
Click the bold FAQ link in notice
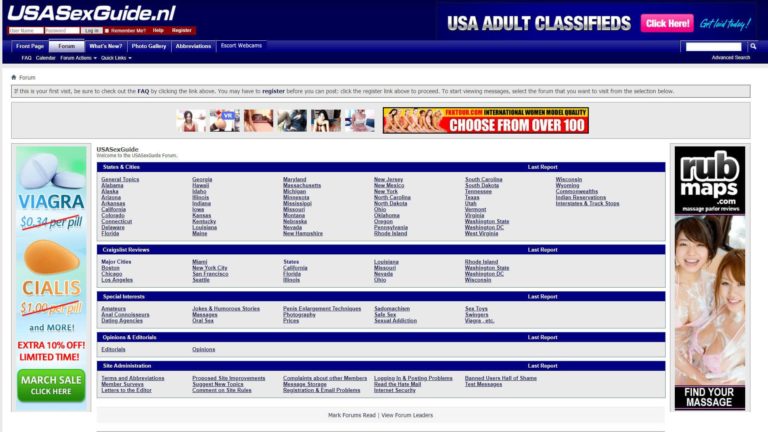[143, 91]
